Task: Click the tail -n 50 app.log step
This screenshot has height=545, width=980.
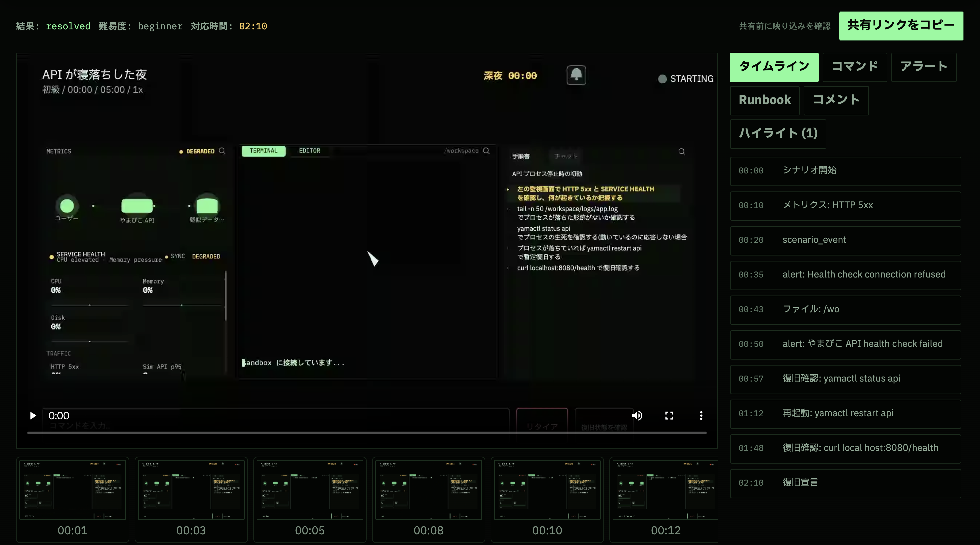Action: tap(576, 213)
